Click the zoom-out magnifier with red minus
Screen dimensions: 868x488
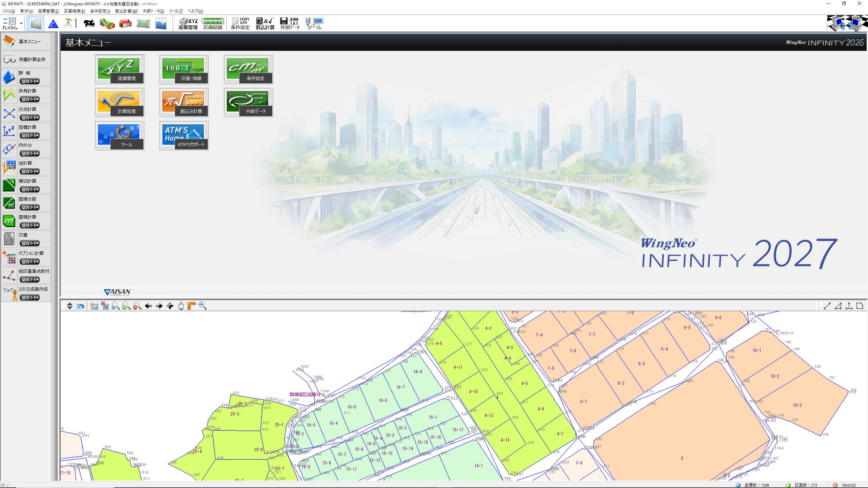coord(137,306)
